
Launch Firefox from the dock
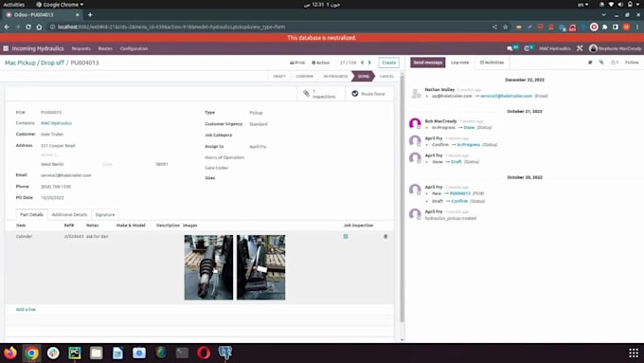(10, 353)
